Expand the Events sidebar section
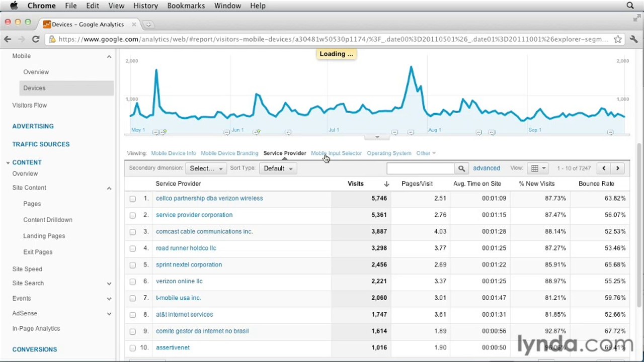 coord(109,299)
